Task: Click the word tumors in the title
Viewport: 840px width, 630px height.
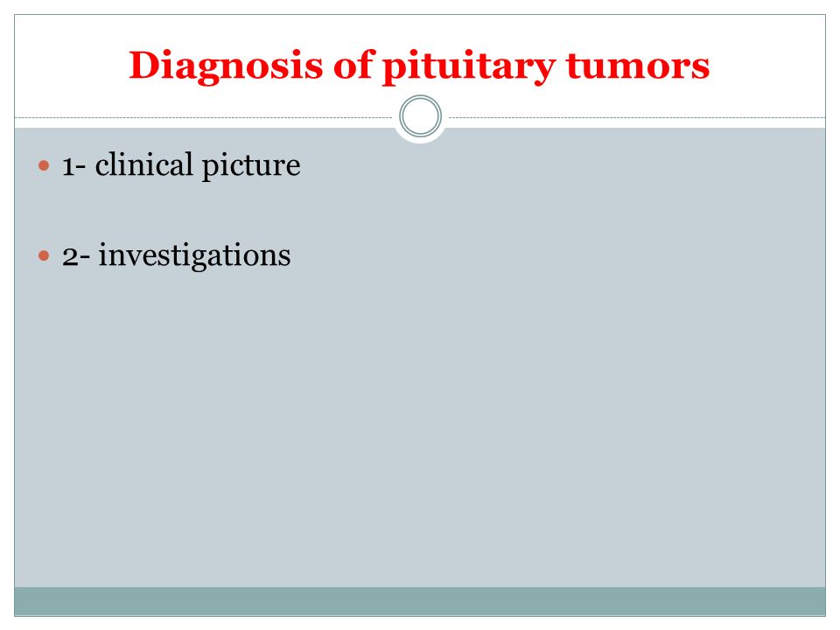Action: click(638, 66)
